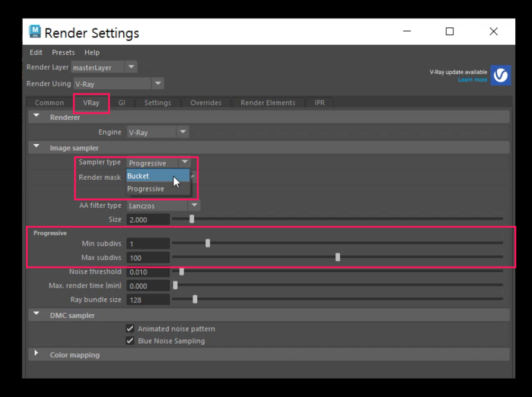The width and height of the screenshot is (532, 397).
Task: Choose Bucket from the sampler type list
Action: coord(158,176)
